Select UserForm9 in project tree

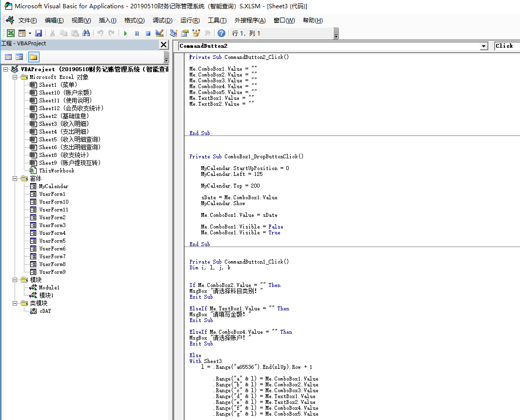[x=52, y=272]
